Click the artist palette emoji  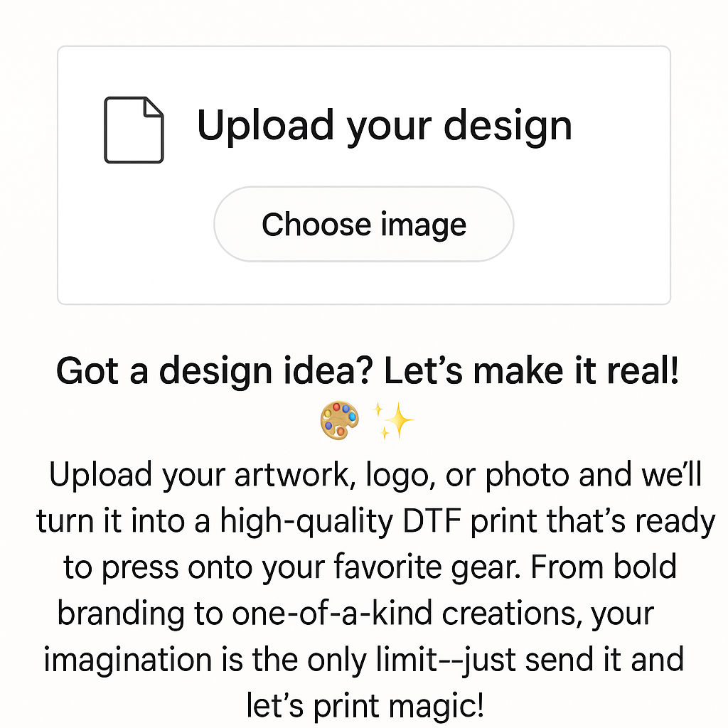[x=339, y=420]
